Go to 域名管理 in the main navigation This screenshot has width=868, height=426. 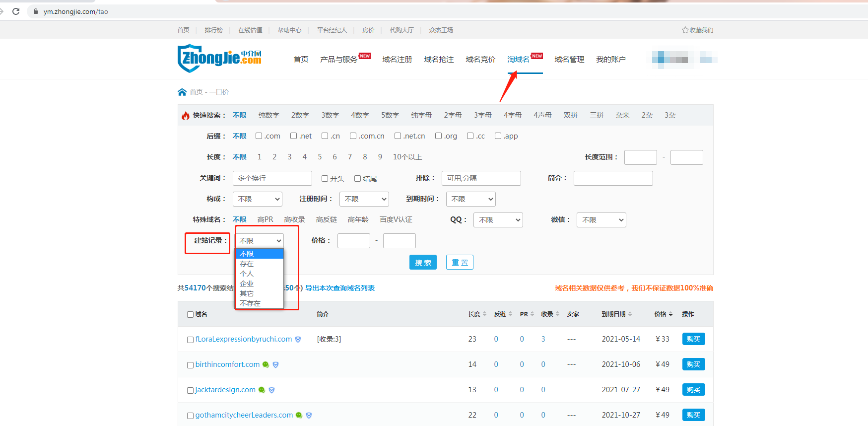click(x=569, y=60)
